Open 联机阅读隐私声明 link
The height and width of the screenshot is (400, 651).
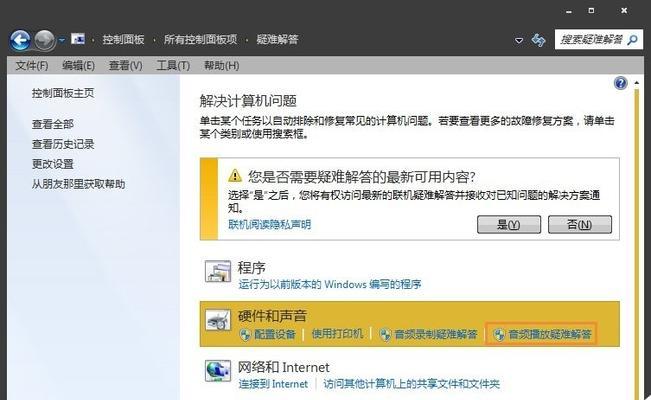coord(269,225)
